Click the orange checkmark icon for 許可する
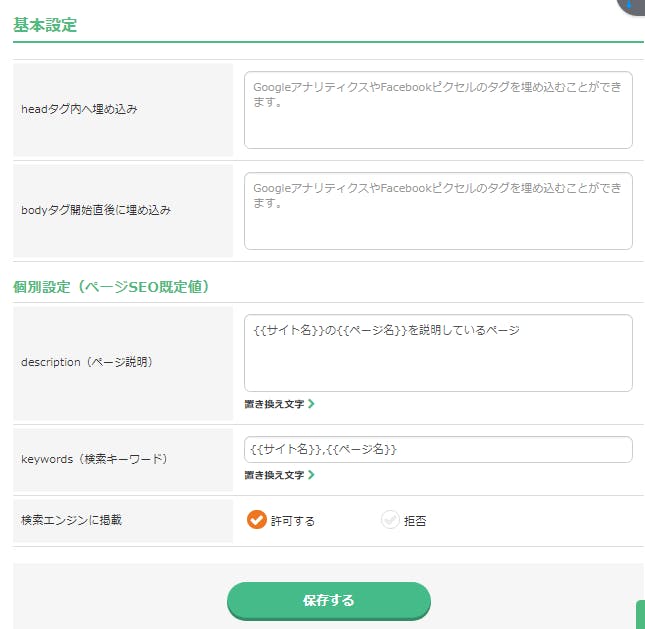Viewport: 645px width, 629px height. [x=257, y=520]
